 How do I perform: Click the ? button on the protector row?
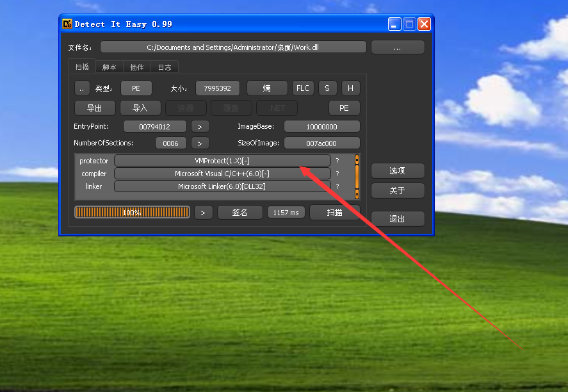coord(337,161)
